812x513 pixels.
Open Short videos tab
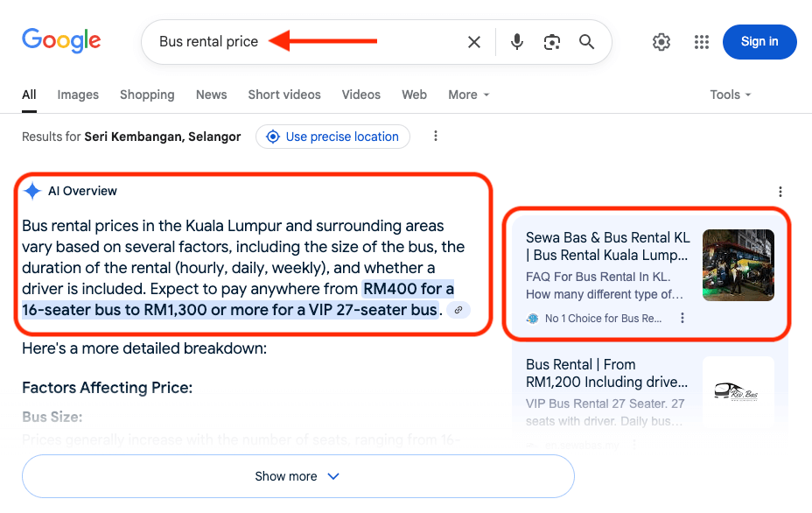284,95
